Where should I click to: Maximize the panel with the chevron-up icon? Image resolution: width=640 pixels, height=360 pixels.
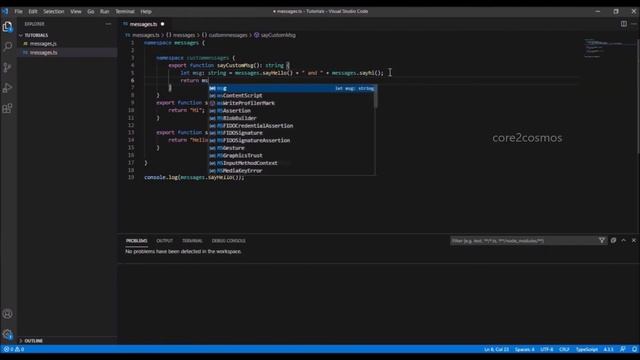pos(623,241)
